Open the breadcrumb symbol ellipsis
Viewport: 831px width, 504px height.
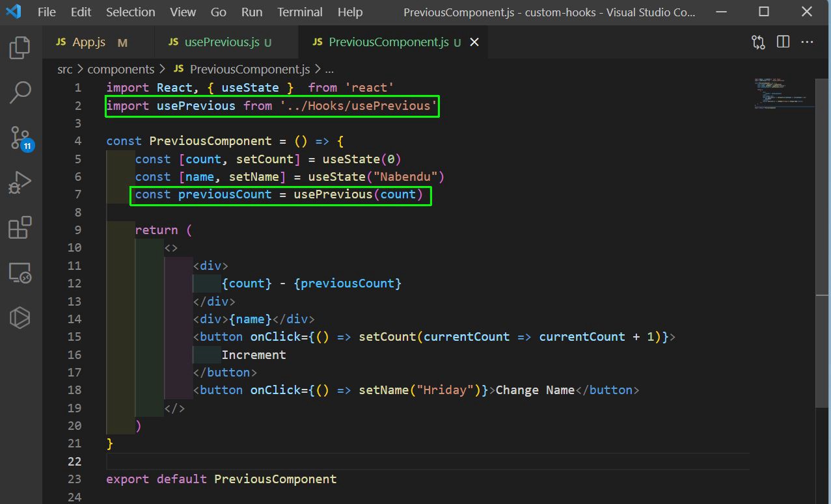(329, 69)
